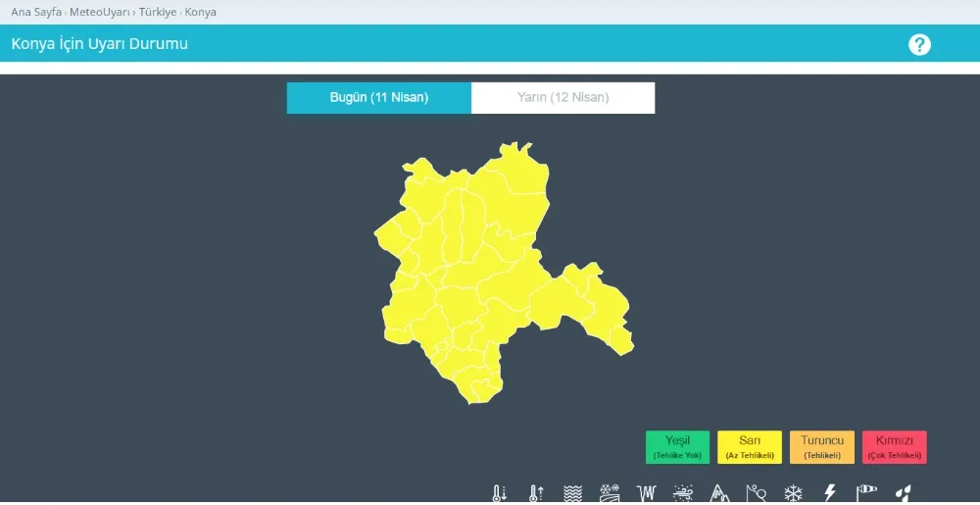
Task: Select the avalanche slope warning icon
Action: pyautogui.click(x=756, y=493)
